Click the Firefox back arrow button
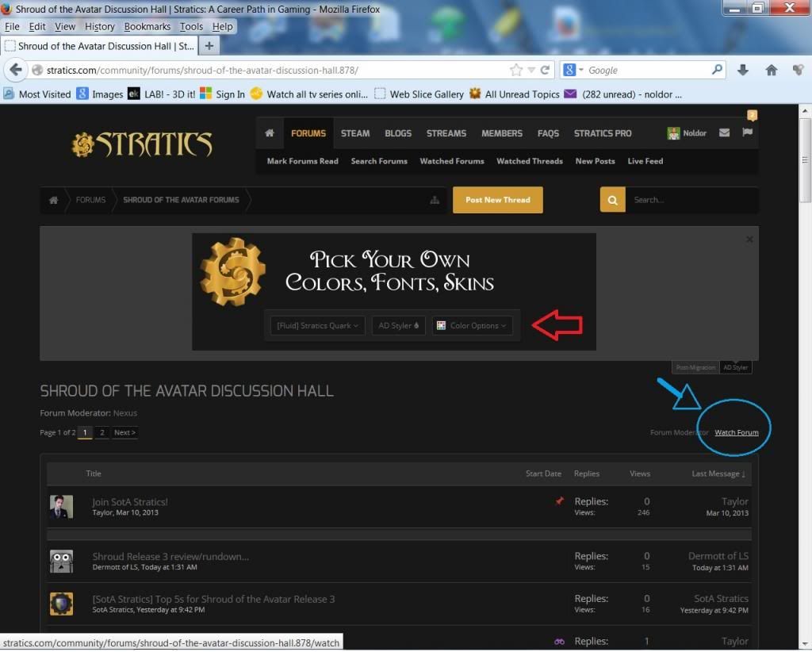Image resolution: width=812 pixels, height=652 pixels. [16, 70]
